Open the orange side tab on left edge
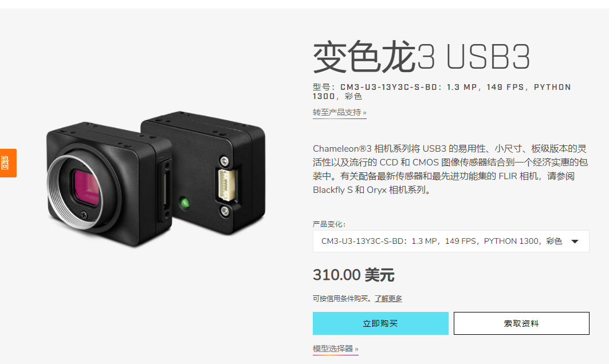 click(8, 163)
